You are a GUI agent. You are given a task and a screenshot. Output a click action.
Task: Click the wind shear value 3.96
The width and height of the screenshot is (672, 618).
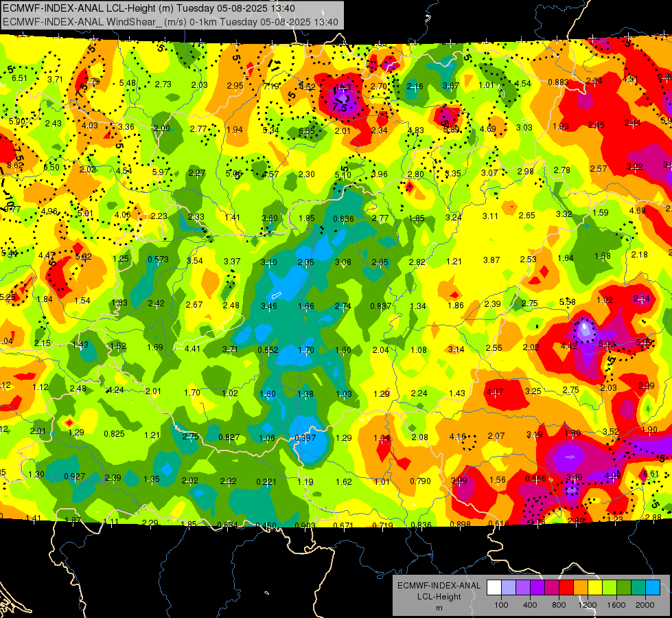tap(380, 174)
